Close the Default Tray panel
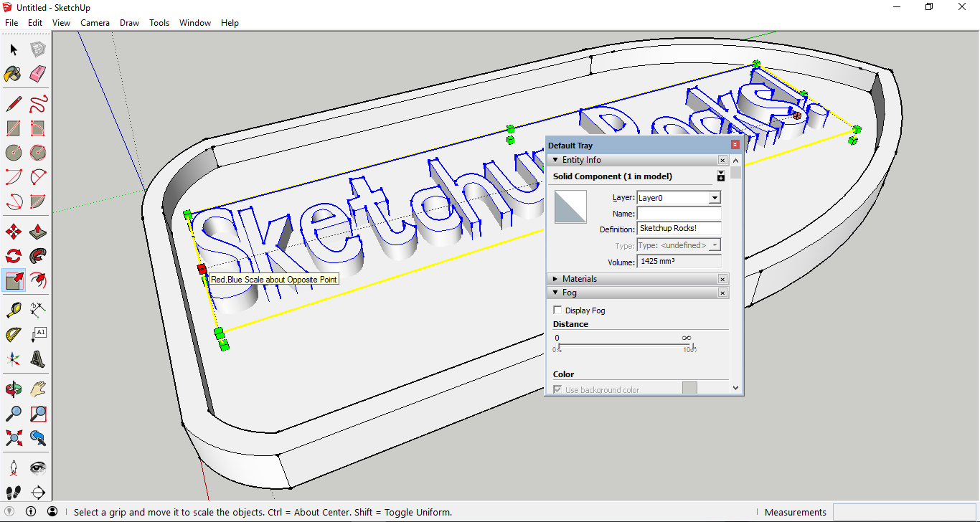The image size is (980, 522). pos(735,145)
